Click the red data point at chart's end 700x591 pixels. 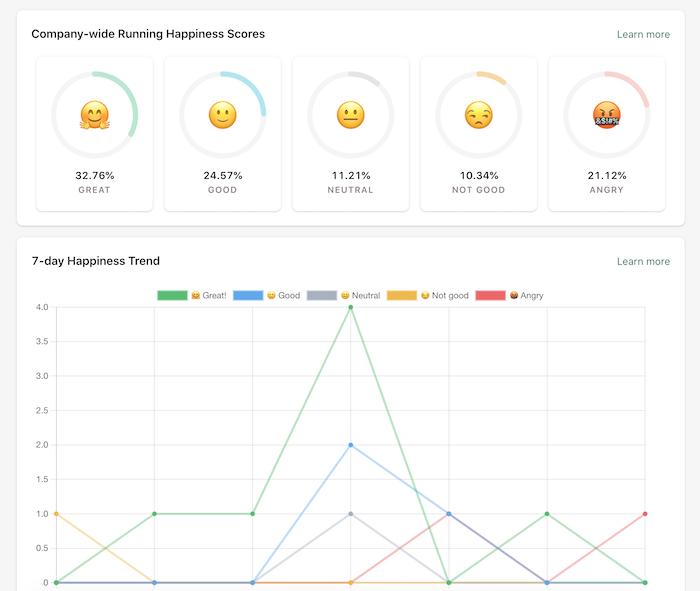click(645, 514)
